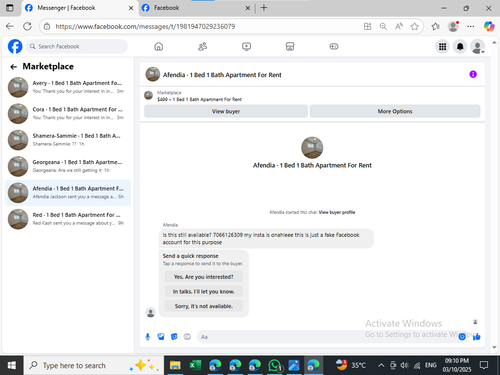Open browser profile icon
Viewport: 500px width, 375px height.
tap(453, 26)
